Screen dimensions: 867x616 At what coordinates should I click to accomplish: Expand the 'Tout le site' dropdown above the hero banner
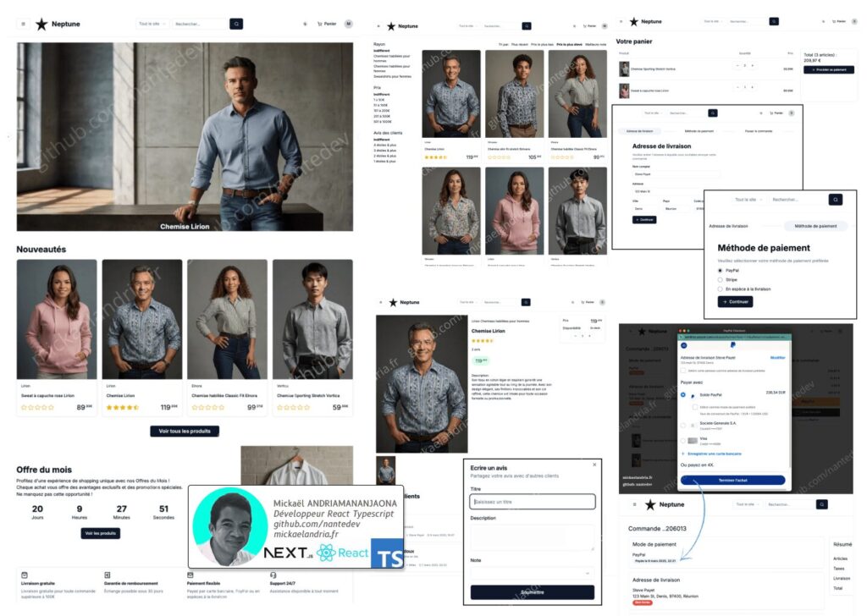[x=152, y=25]
